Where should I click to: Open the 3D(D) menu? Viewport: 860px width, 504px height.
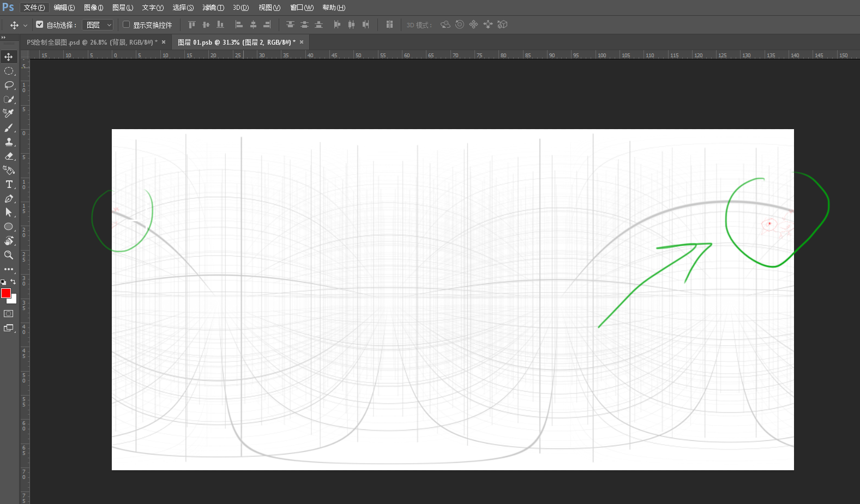pos(240,8)
